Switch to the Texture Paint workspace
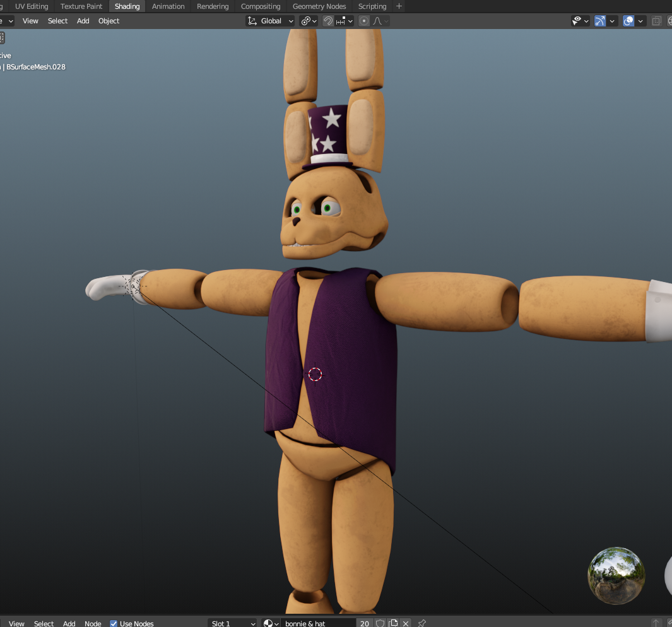 coord(81,6)
